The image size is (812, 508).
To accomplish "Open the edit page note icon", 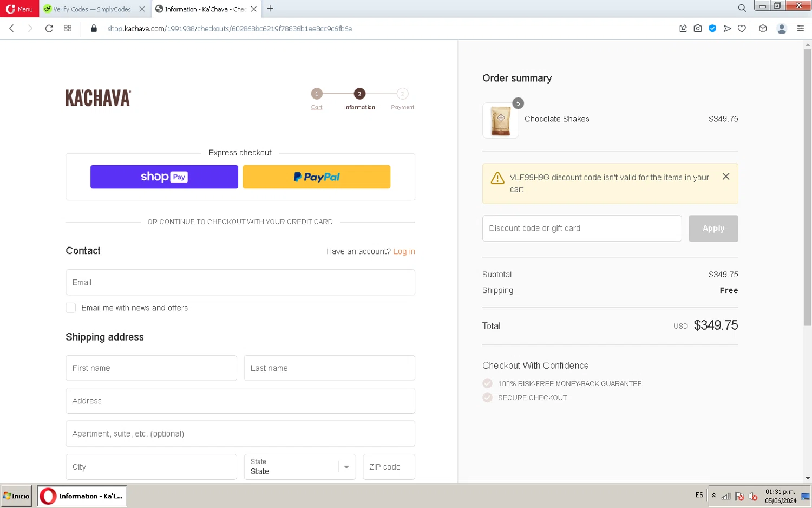I will (683, 29).
